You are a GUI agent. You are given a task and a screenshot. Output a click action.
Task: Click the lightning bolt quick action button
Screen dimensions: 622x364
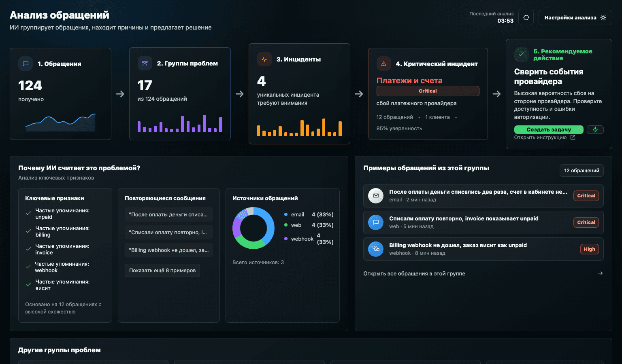point(595,129)
